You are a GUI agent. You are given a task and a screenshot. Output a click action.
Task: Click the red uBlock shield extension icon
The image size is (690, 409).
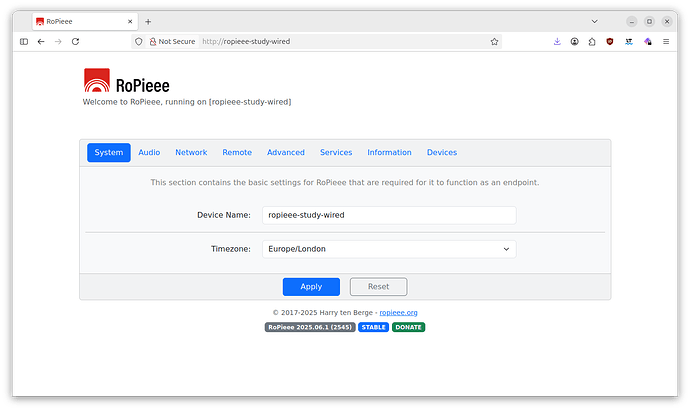(x=609, y=41)
